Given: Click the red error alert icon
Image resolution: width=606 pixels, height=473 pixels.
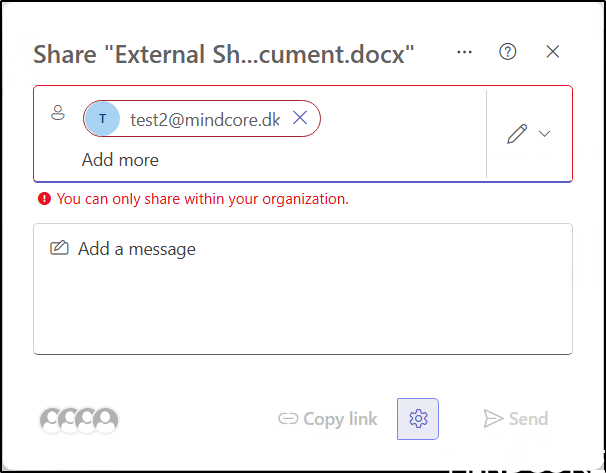Looking at the screenshot, I should click(44, 199).
